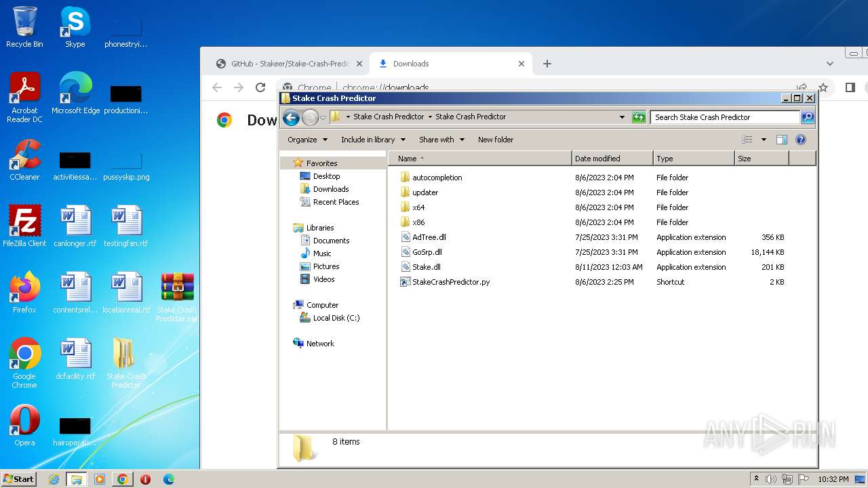Open the change view options dropdown arrow
This screenshot has width=868, height=488.
click(764, 140)
